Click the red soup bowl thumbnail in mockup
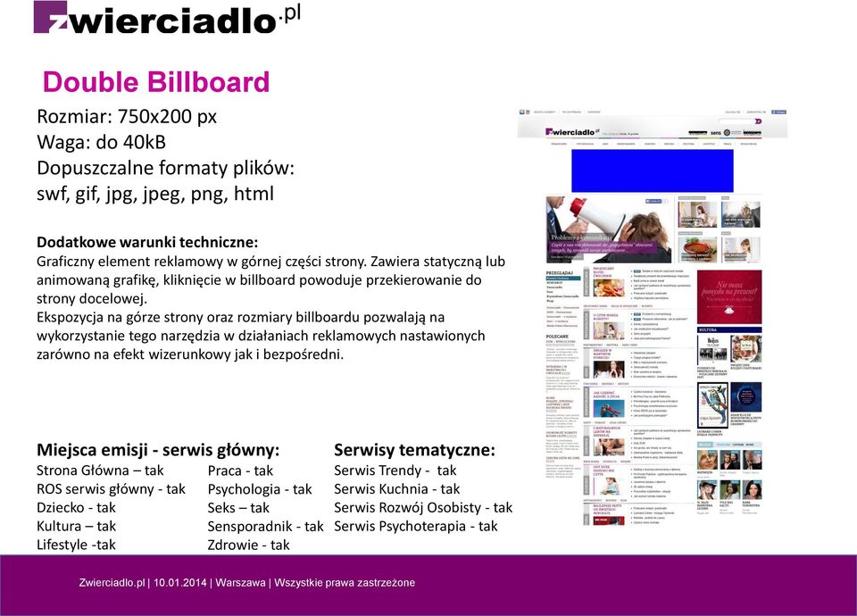This screenshot has width=857, height=616. click(x=697, y=250)
